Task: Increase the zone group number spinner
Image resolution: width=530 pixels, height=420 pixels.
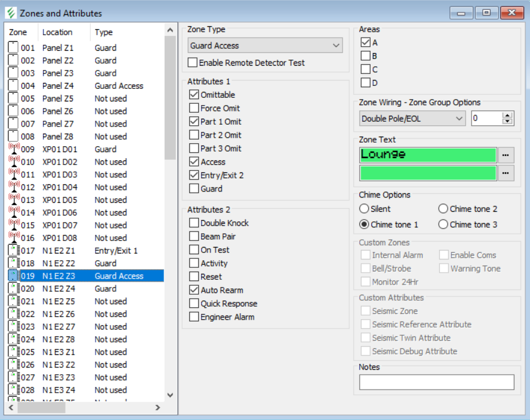Action: coord(507,116)
